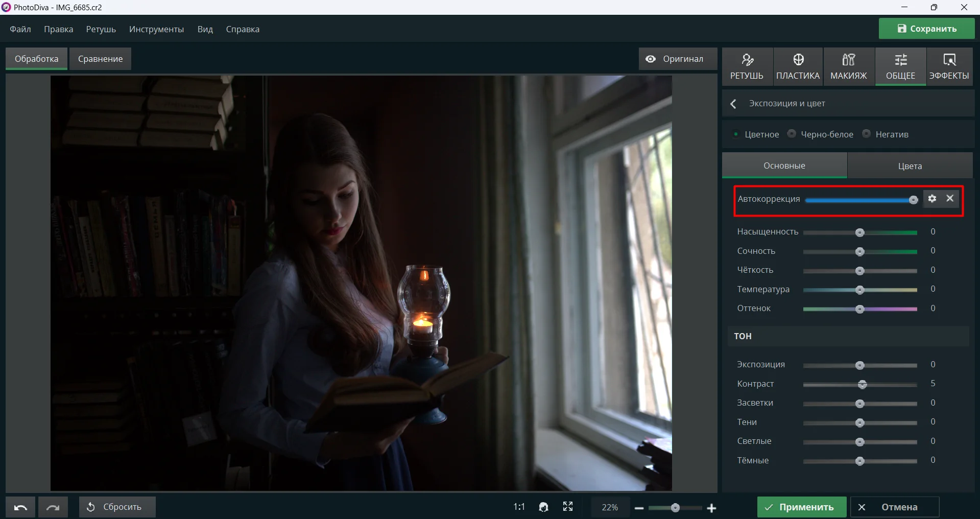Viewport: 980px width, 519px height.
Task: Select the Черно-белое mode
Action: point(821,134)
